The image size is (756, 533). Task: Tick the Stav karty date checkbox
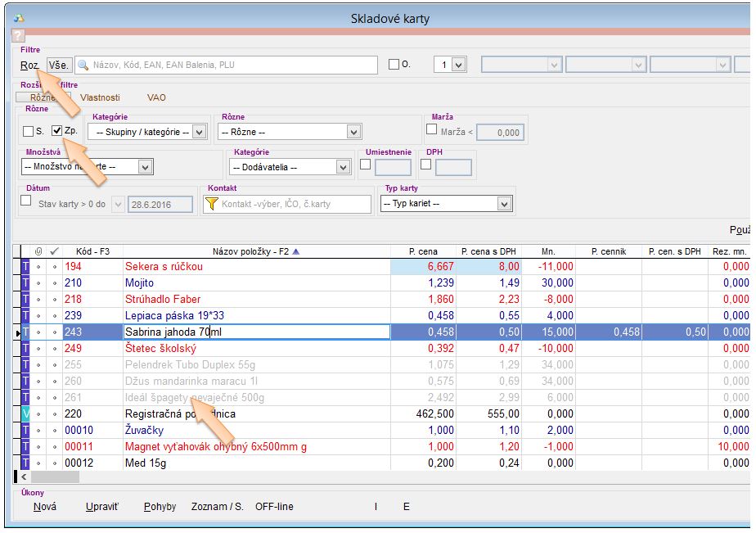coord(25,201)
